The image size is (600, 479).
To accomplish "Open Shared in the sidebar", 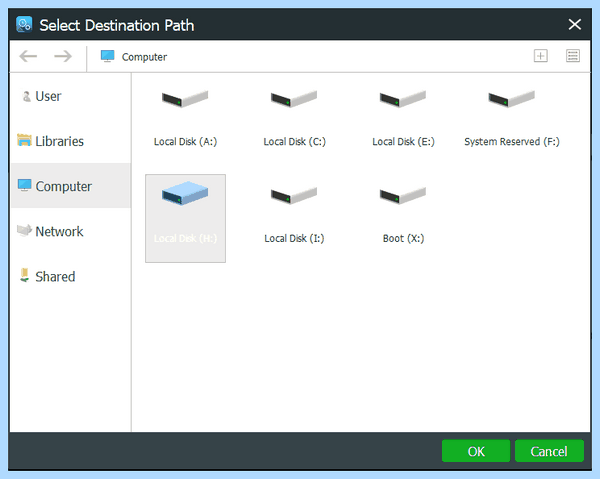I will [x=71, y=276].
